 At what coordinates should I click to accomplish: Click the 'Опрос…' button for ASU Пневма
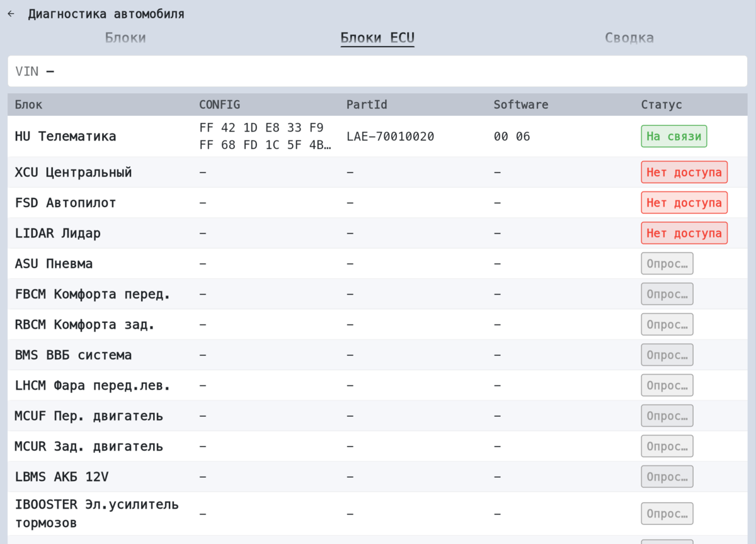(667, 264)
